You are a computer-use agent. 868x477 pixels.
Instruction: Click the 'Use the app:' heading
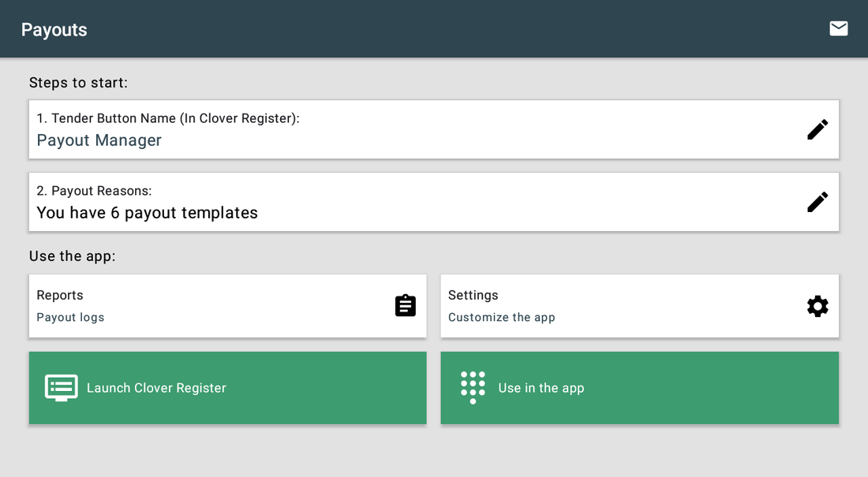pos(73,255)
